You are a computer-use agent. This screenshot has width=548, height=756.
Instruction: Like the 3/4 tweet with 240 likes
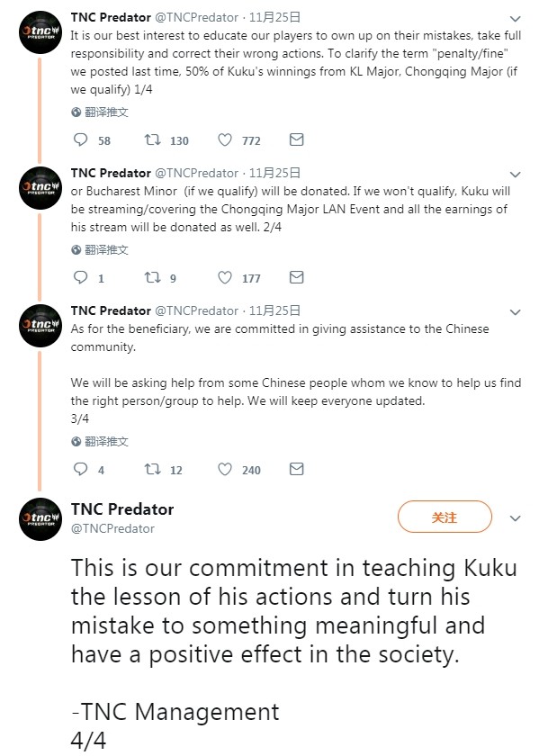point(225,470)
